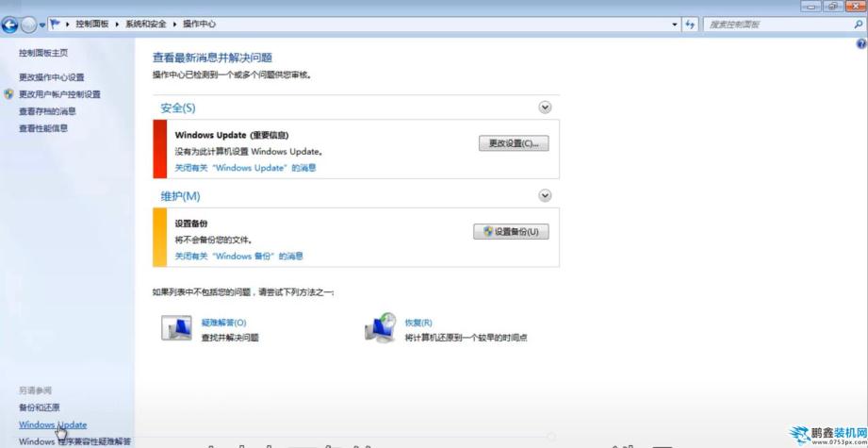This screenshot has height=448, width=868.
Task: Collapse the 维护(M) section chevron
Action: click(x=546, y=195)
